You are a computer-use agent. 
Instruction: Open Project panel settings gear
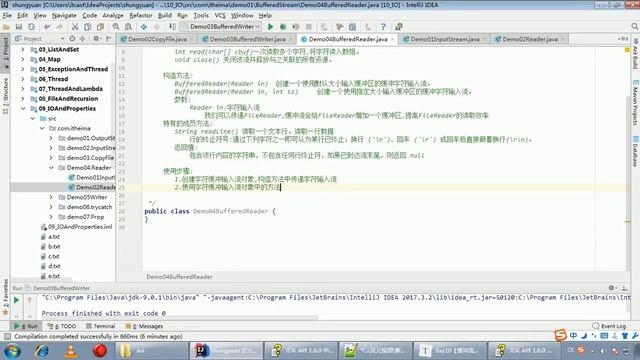(96, 39)
